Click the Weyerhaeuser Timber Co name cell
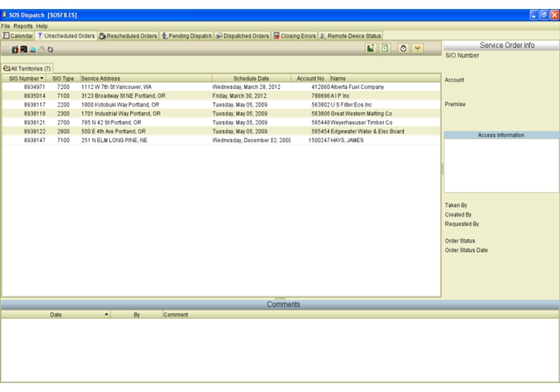The image size is (560, 392). 361,122
